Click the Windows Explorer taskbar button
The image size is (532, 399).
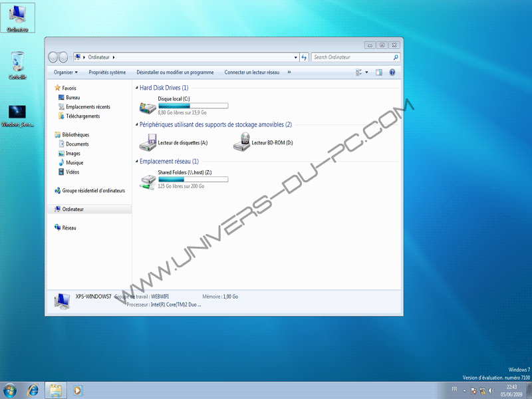(x=56, y=390)
